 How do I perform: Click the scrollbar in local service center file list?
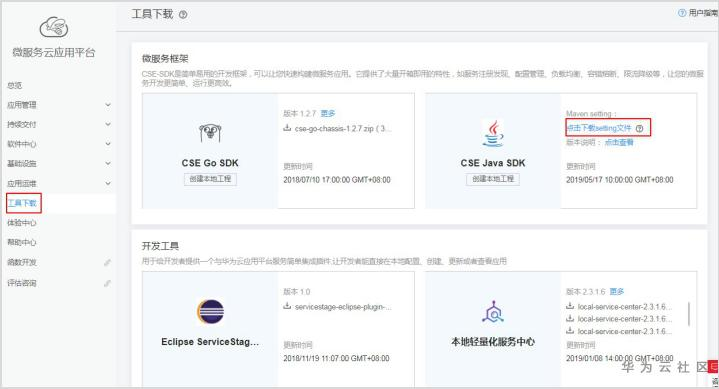point(689,314)
